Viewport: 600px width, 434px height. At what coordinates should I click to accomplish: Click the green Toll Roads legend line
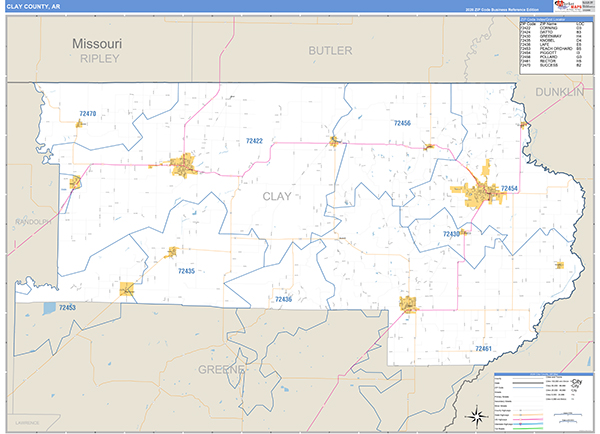[528, 429]
